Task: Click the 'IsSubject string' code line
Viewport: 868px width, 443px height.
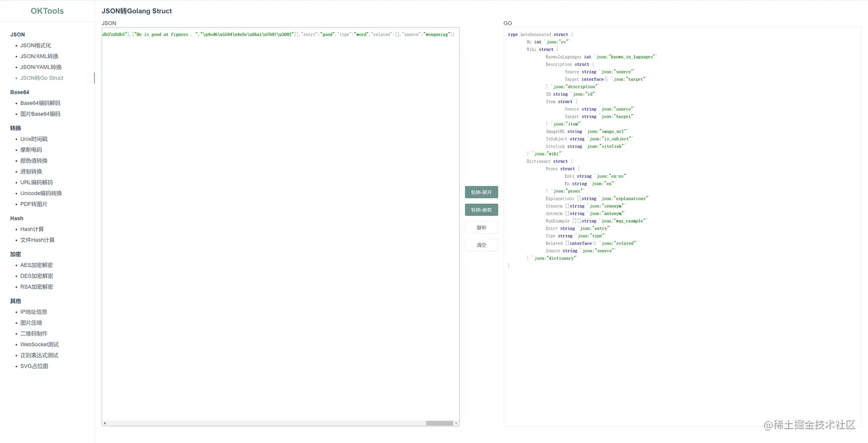Action: [590, 139]
